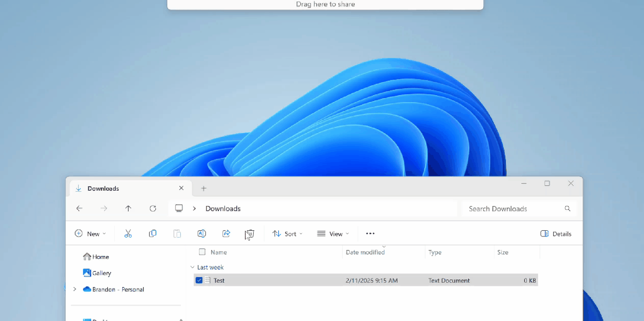This screenshot has width=644, height=321.
Task: Refresh the Downloads folder
Action: [153, 209]
